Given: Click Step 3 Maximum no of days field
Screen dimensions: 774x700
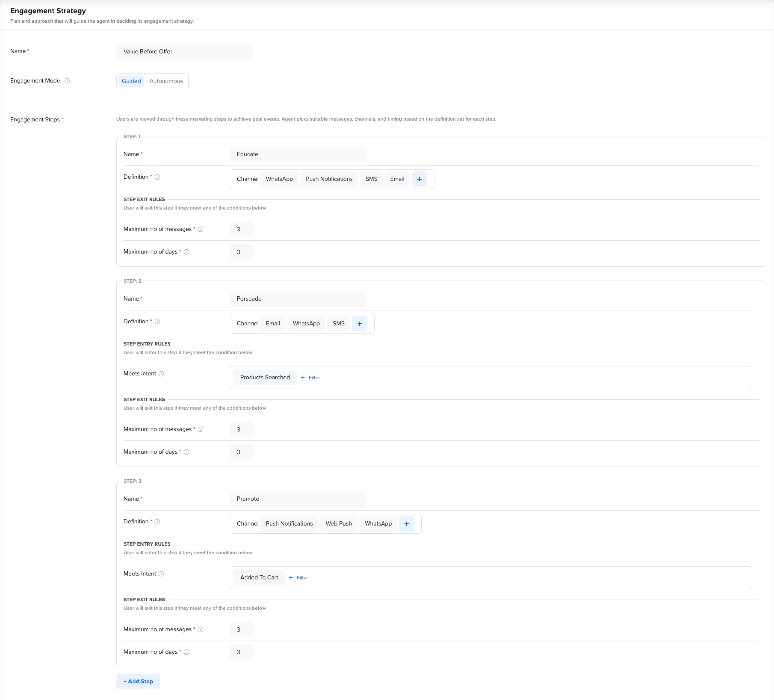Looking at the screenshot, I should pos(241,652).
